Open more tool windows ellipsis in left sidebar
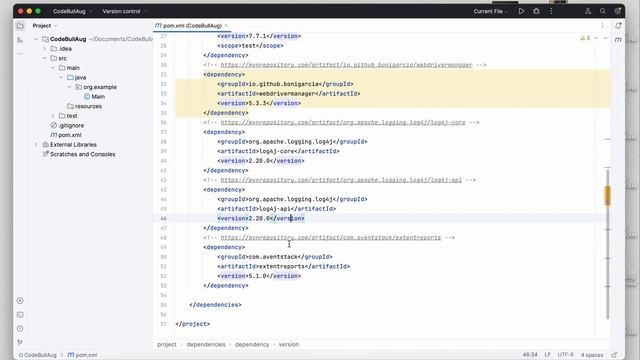Image resolution: width=640 pixels, height=360 pixels. coord(20,53)
